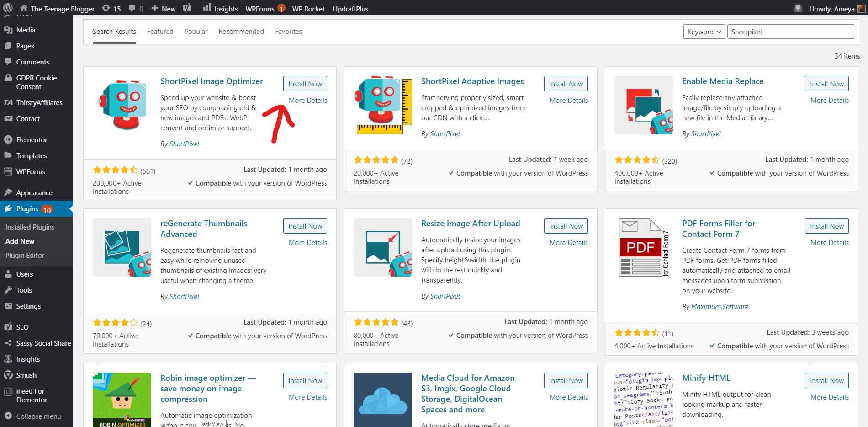868x427 pixels.
Task: Open Enable Media Replace title link
Action: (723, 81)
